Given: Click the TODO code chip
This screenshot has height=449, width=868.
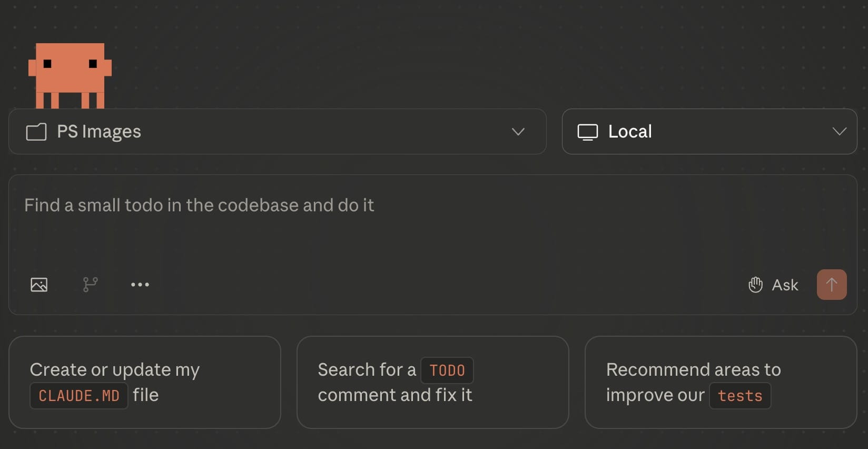Looking at the screenshot, I should coord(447,370).
